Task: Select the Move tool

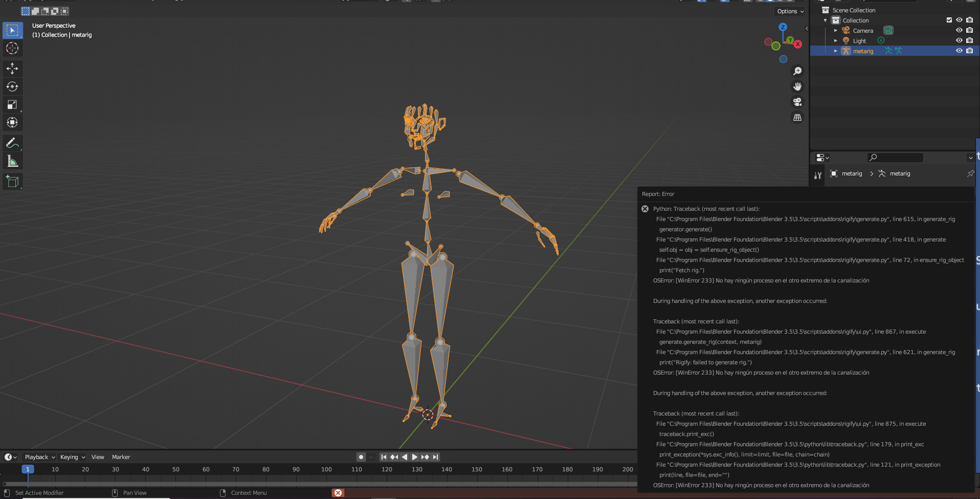Action: pos(12,69)
